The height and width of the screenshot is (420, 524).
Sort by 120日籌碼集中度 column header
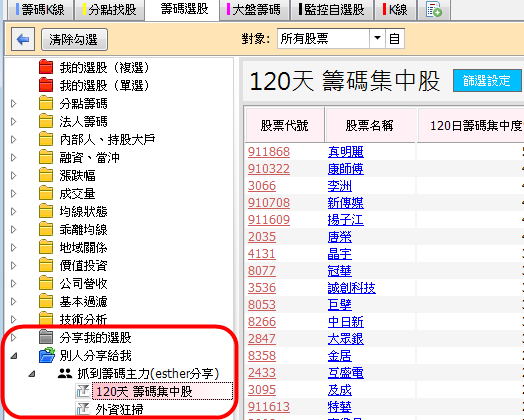click(471, 125)
